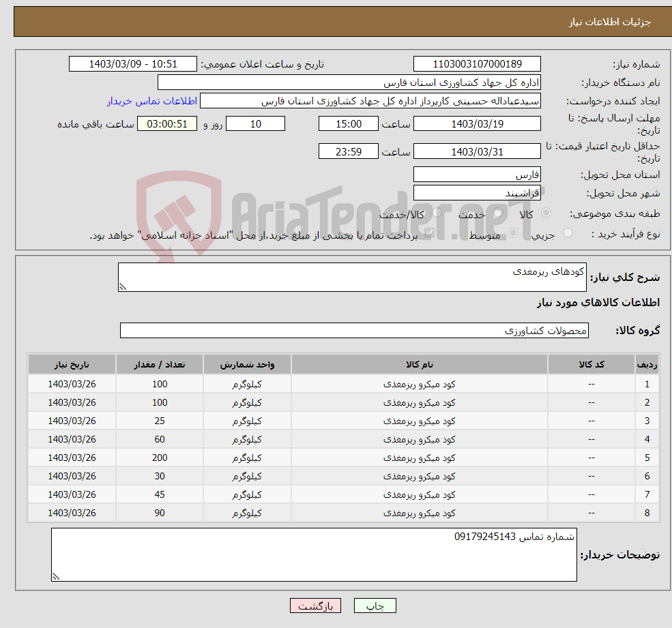Click the اطلاعات کالاهای مورد نیاز heading
The height and width of the screenshot is (628, 672).
click(x=598, y=303)
